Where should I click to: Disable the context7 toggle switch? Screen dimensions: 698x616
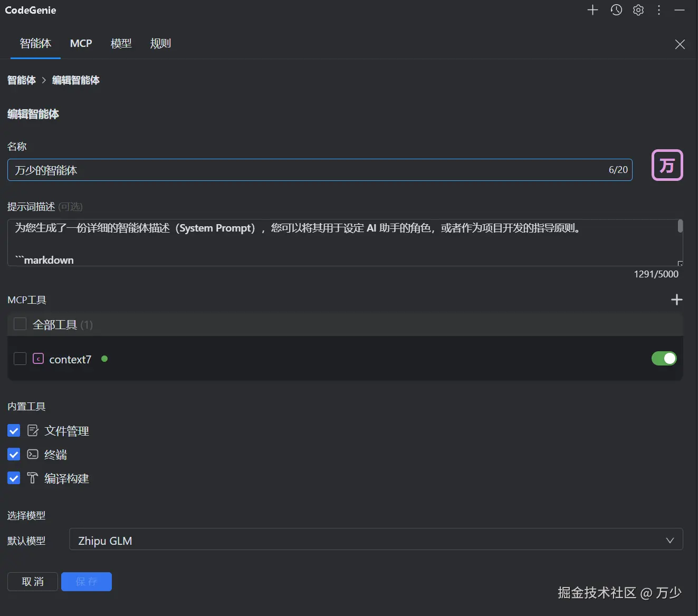pos(664,359)
